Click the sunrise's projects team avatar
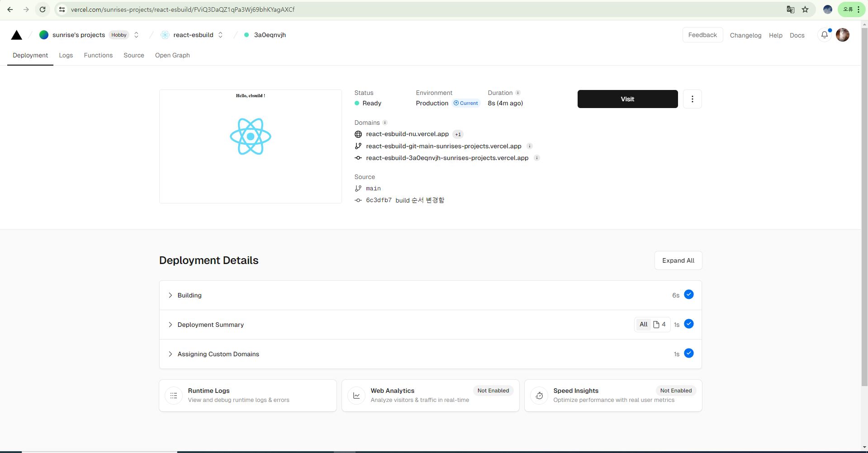Viewport: 868px width, 453px height. (x=44, y=35)
